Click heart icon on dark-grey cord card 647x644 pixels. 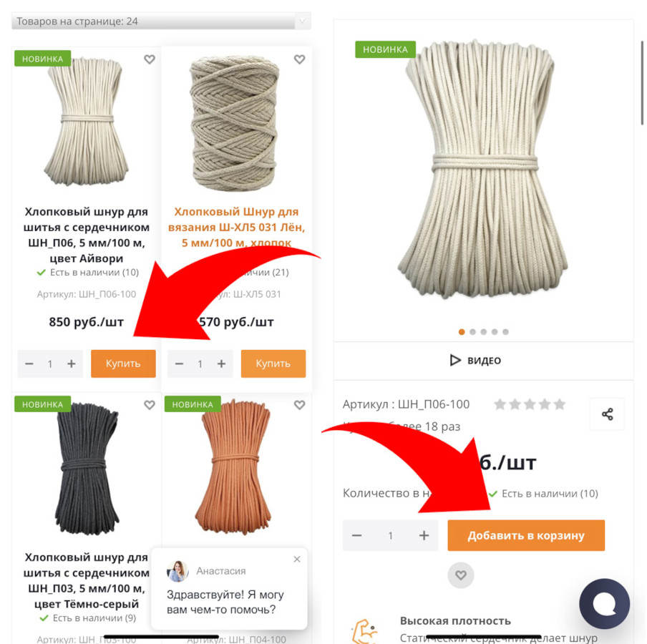[x=150, y=405]
